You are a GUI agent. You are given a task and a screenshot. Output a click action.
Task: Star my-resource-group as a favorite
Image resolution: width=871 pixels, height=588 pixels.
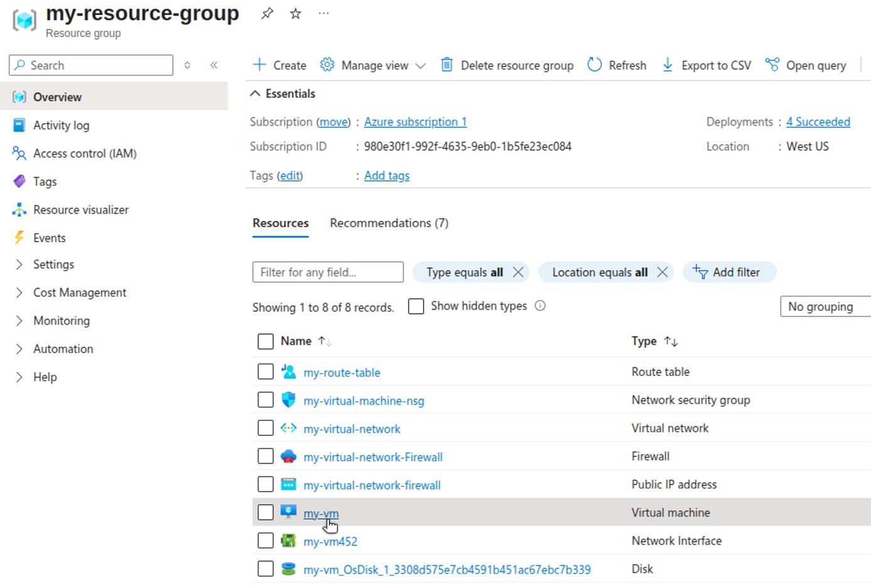pos(294,13)
